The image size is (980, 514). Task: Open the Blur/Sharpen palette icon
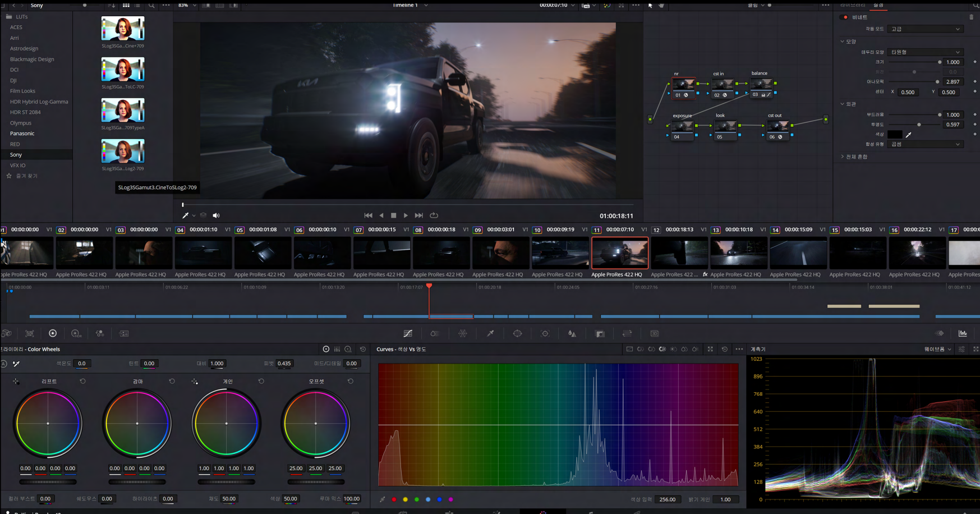pos(572,333)
